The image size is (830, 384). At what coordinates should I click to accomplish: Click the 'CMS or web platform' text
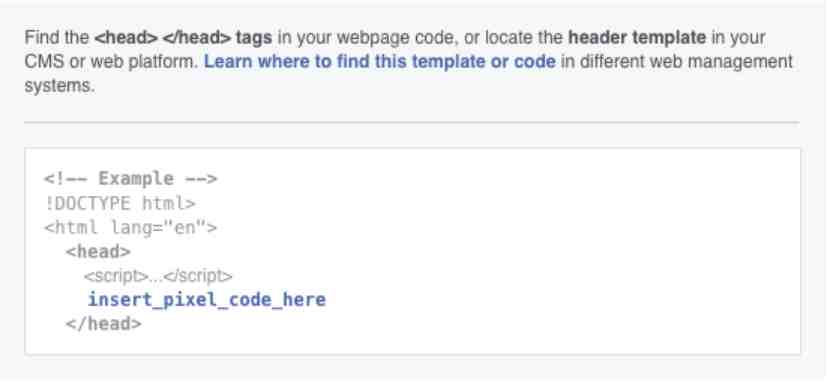coord(112,62)
